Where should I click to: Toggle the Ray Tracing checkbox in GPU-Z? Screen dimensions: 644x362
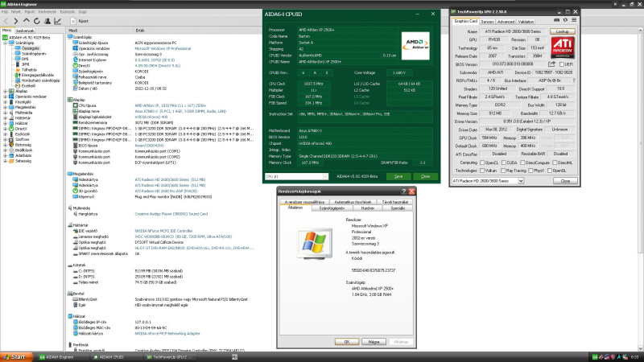pos(503,171)
